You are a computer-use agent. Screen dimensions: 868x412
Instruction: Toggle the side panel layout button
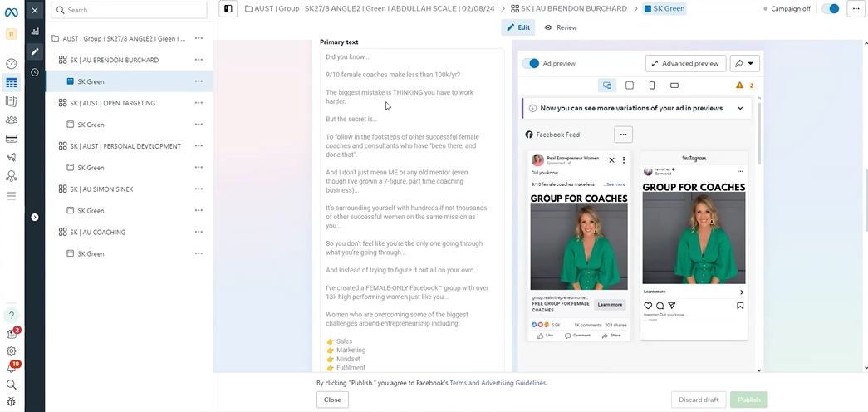point(228,8)
